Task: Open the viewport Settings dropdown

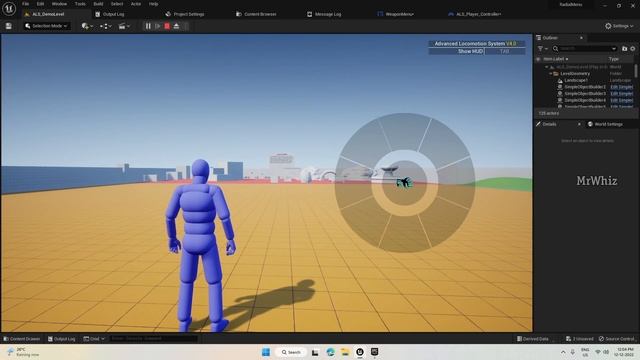Action: click(x=619, y=26)
